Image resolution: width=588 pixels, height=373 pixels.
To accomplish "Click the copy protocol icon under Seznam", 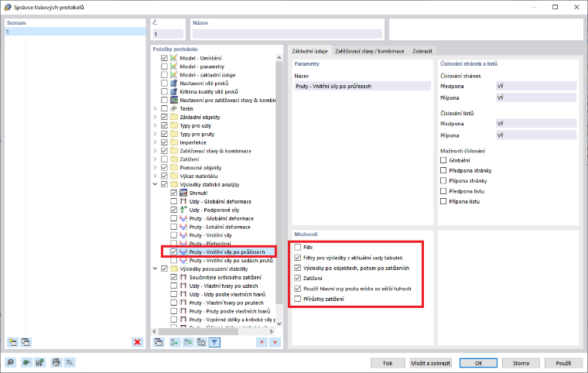I will point(26,342).
